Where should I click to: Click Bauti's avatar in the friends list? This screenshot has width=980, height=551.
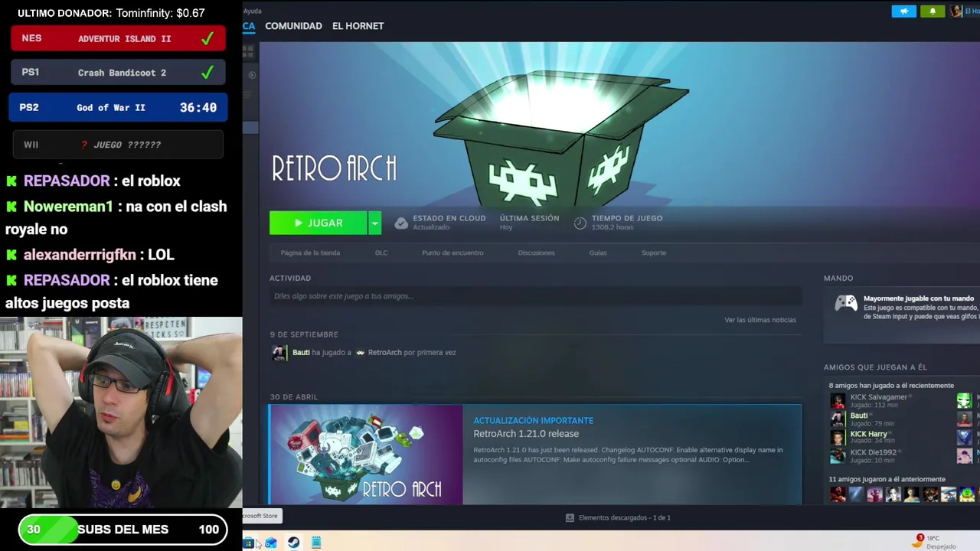click(838, 419)
